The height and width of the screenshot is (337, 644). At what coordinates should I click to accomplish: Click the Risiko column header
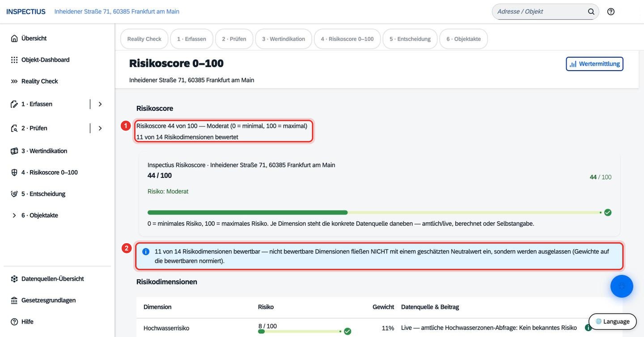tap(266, 307)
